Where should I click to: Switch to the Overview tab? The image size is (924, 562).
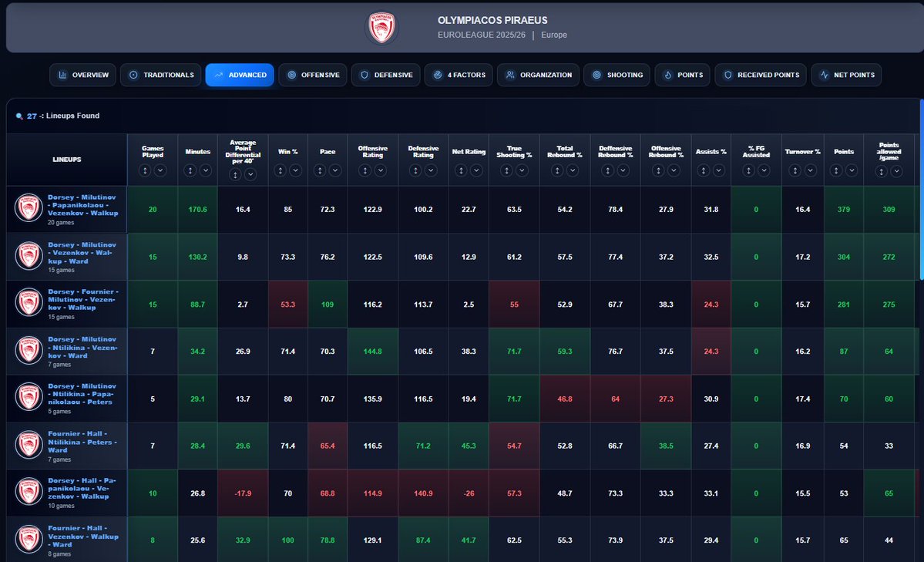tap(82, 75)
